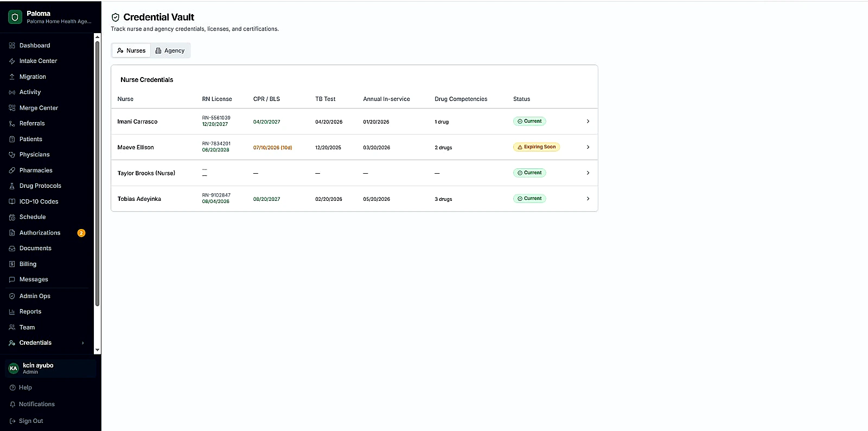Click kcin ayubo user name
Screen dimensions: 868x431
(38, 365)
